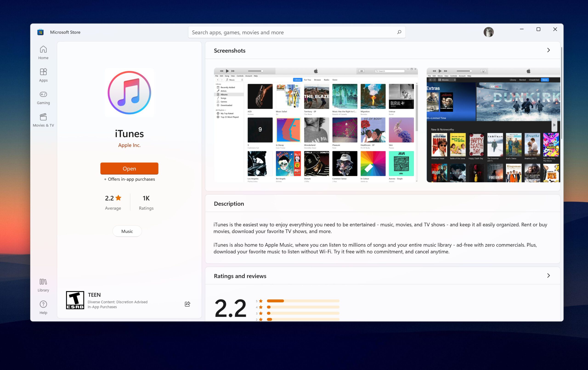Click 'Offers in-app purchases' text

coord(129,179)
